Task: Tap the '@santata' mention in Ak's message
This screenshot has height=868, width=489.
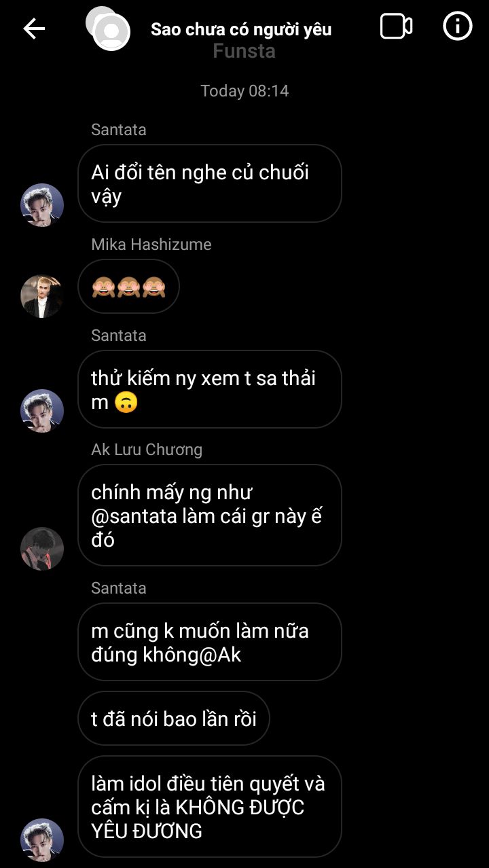Action: [136, 516]
